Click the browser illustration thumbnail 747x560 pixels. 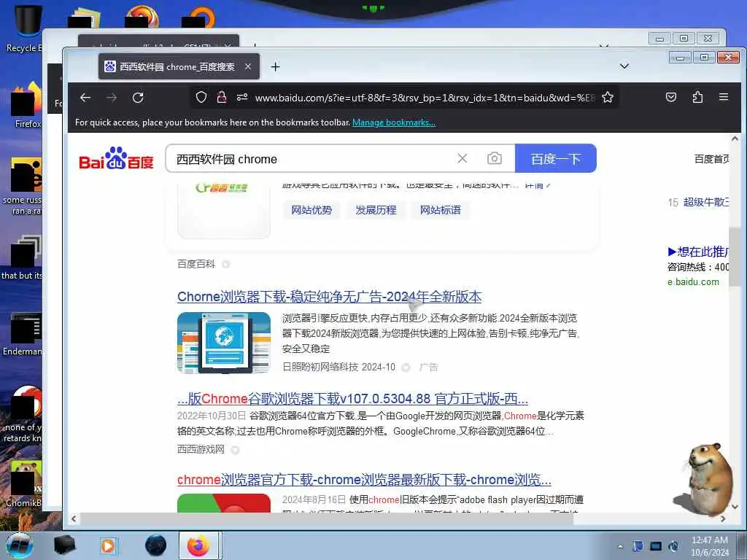224,343
